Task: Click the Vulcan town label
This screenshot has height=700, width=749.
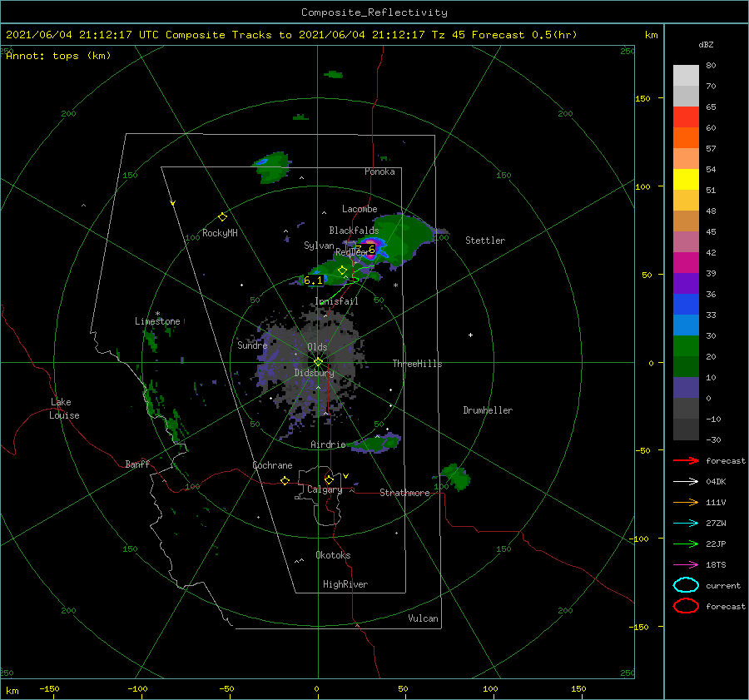Action: (423, 618)
